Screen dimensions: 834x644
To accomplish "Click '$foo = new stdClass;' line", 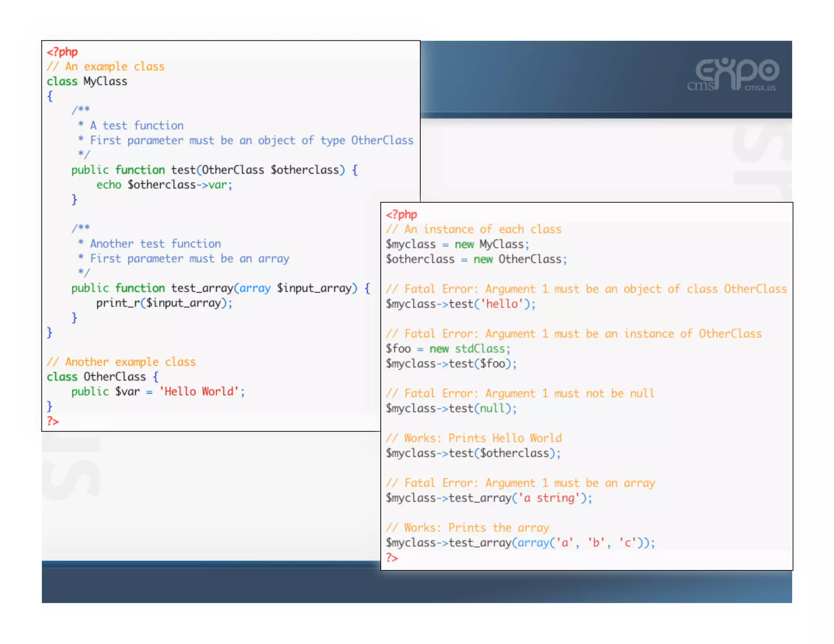I will (x=448, y=349).
